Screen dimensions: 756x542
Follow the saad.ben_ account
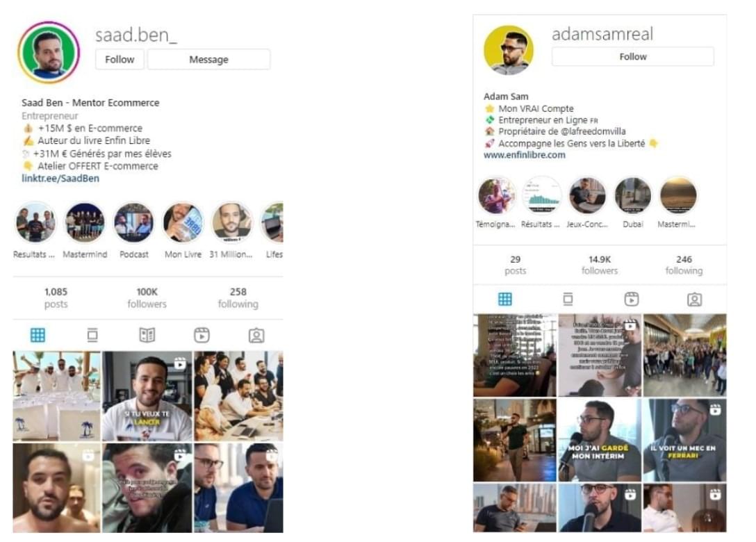pos(120,59)
